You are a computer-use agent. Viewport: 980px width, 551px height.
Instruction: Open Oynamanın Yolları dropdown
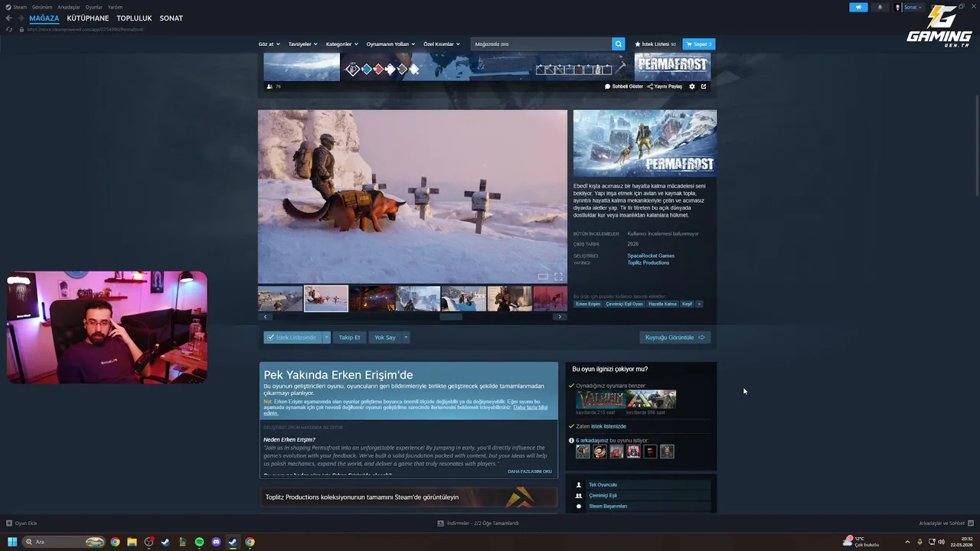point(390,44)
